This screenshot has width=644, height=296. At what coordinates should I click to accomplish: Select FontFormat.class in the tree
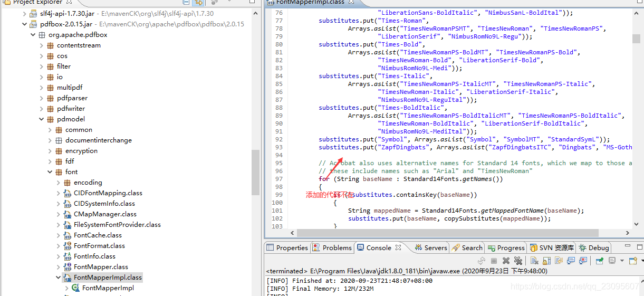(x=99, y=246)
